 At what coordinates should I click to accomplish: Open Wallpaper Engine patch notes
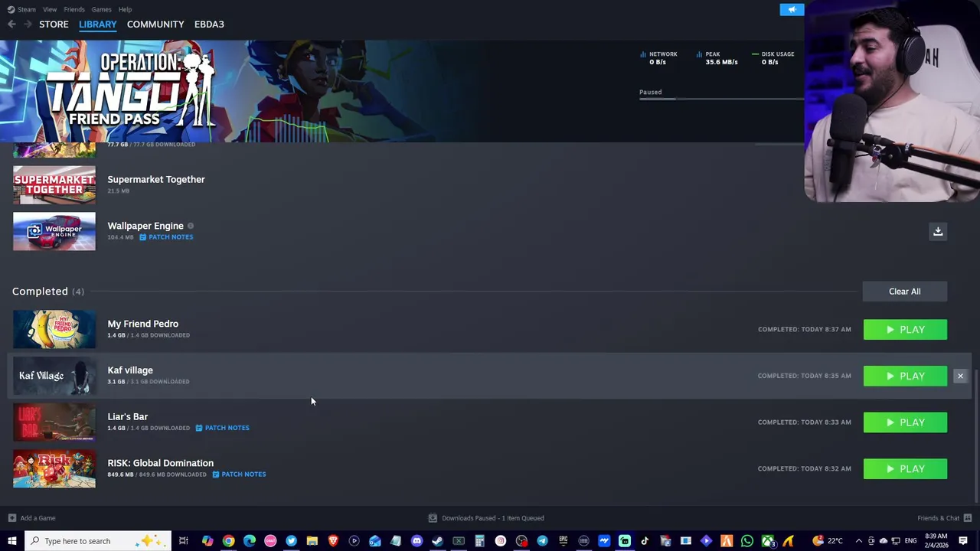point(166,237)
